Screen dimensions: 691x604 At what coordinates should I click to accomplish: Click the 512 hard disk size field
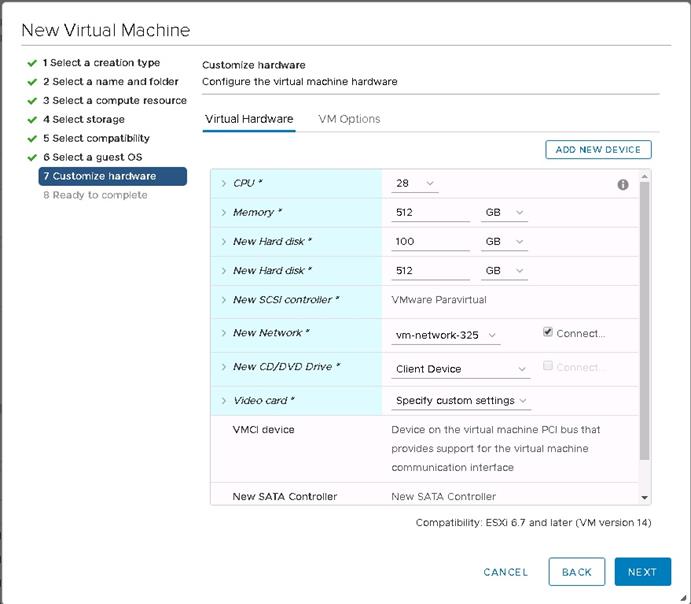[x=431, y=271]
